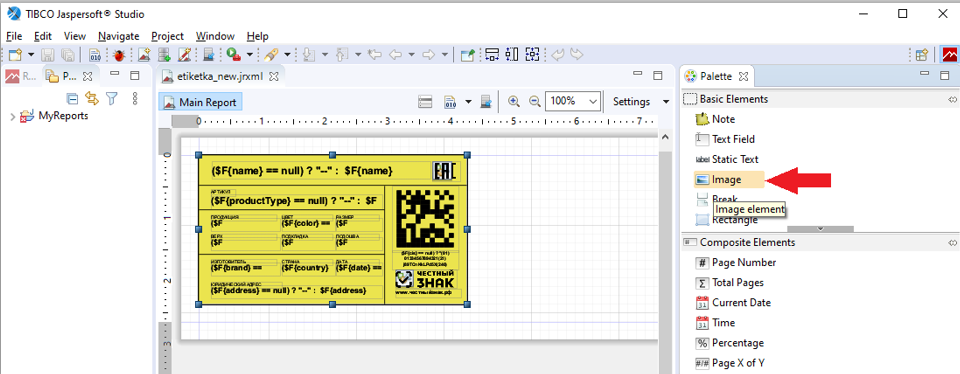
Task: Select the Image palette element
Action: click(x=729, y=179)
